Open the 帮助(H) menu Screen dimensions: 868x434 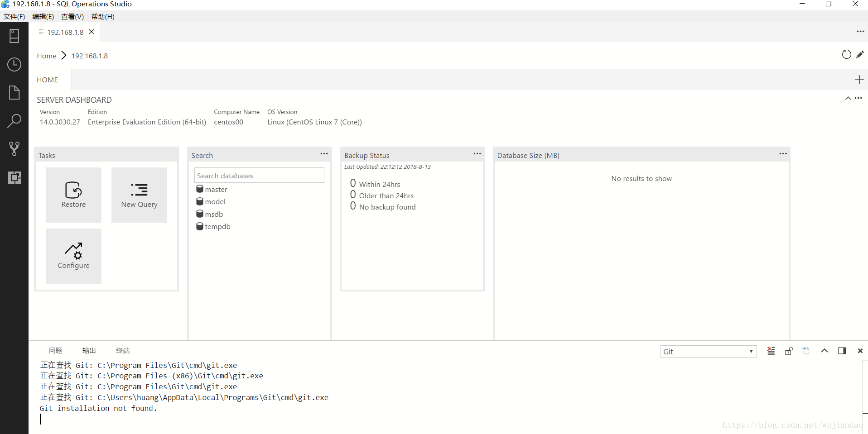click(x=103, y=16)
